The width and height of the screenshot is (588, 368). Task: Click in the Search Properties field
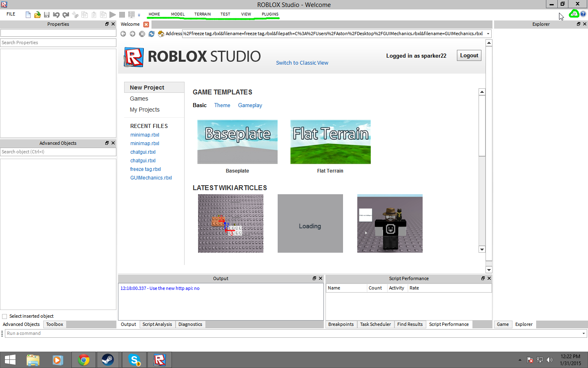pos(58,43)
